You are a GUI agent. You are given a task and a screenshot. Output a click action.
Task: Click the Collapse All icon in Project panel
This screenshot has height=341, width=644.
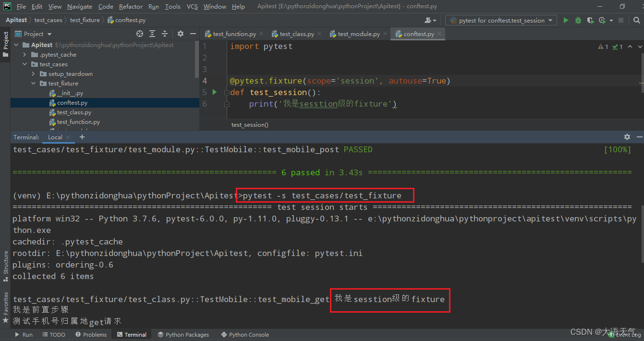coord(163,34)
